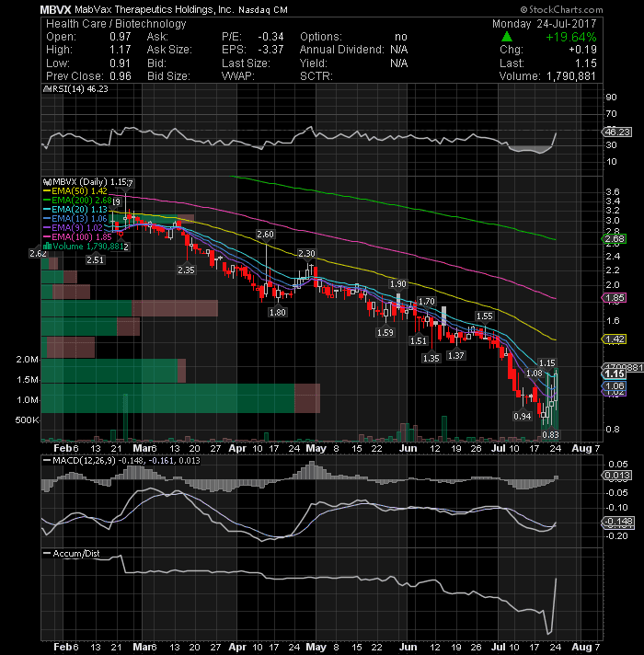Screen dimensions: 644x655
Task: Click the 1.51 price low annotation
Action: point(418,341)
